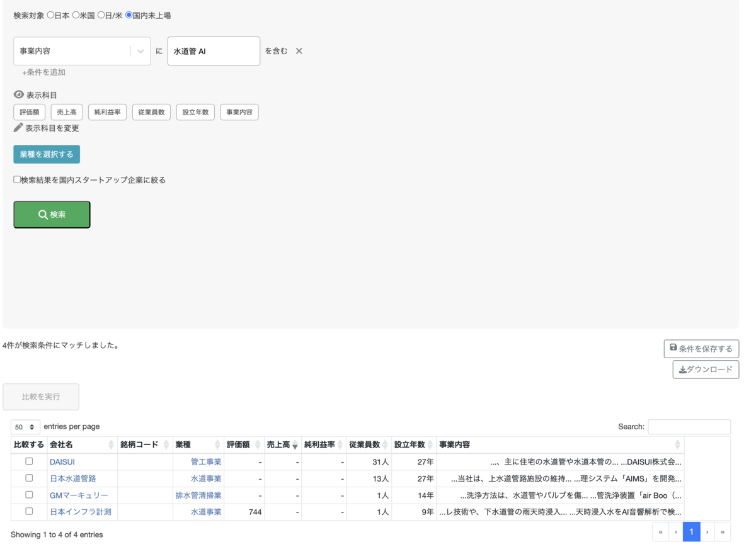Image resolution: width=756 pixels, height=554 pixels.
Task: Open the 事業内容 condition dropdown
Action: pyautogui.click(x=82, y=51)
